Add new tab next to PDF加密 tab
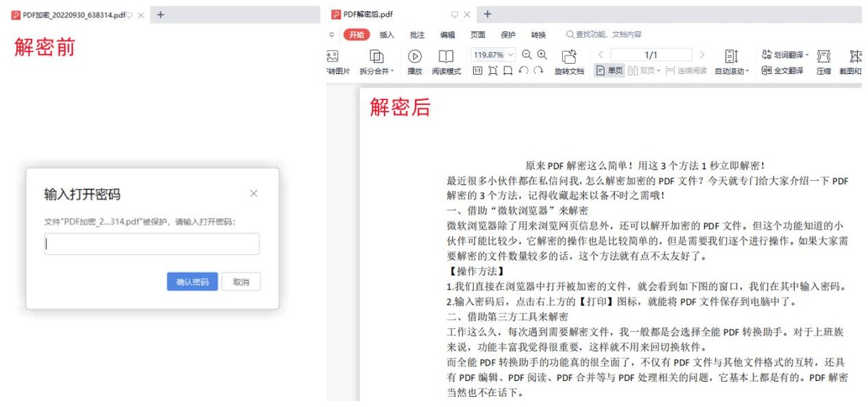 click(161, 14)
